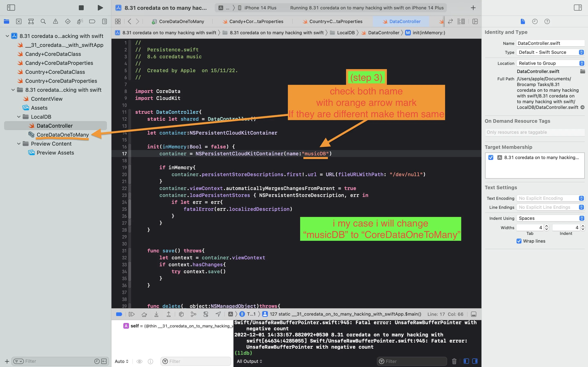Open the History inspector clock icon
Viewport: 588px width, 367px height.
(x=535, y=21)
